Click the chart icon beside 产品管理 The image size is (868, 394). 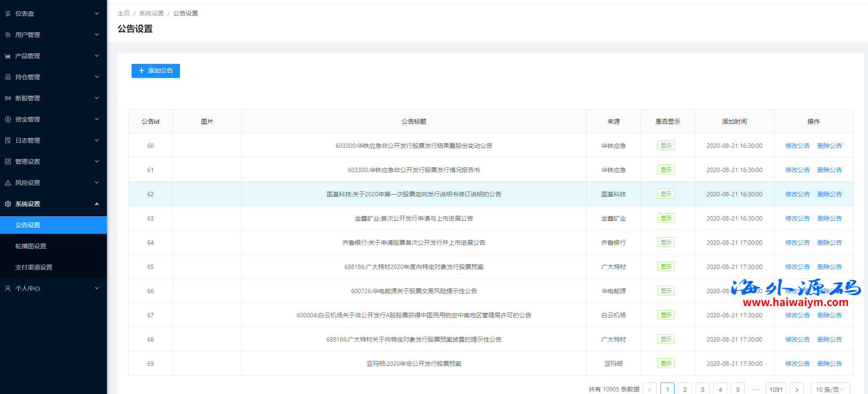[8, 56]
